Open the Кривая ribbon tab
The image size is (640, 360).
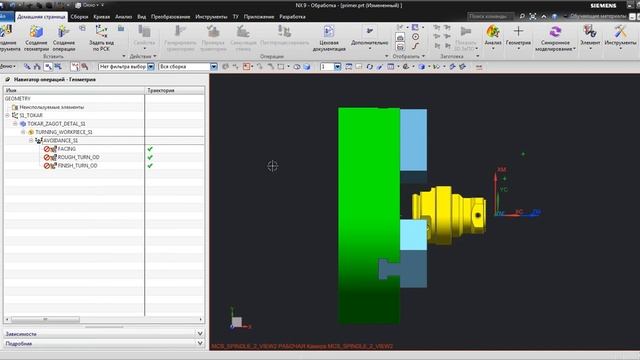[102, 17]
